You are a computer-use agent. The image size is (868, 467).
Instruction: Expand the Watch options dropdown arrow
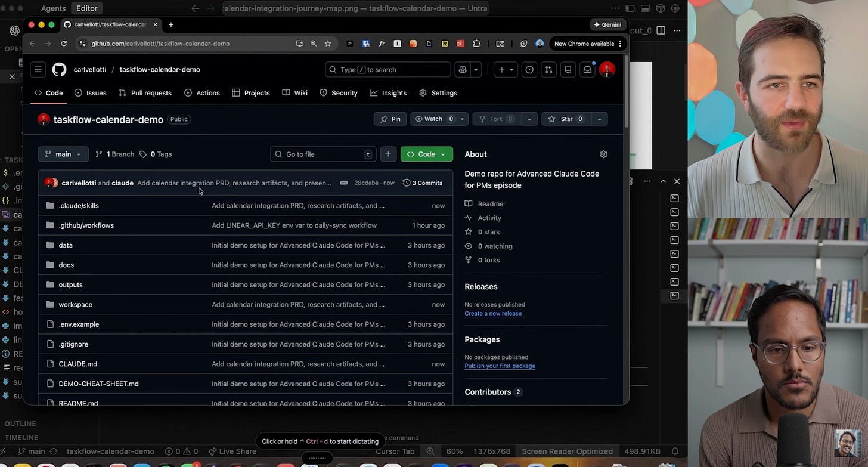(x=462, y=119)
